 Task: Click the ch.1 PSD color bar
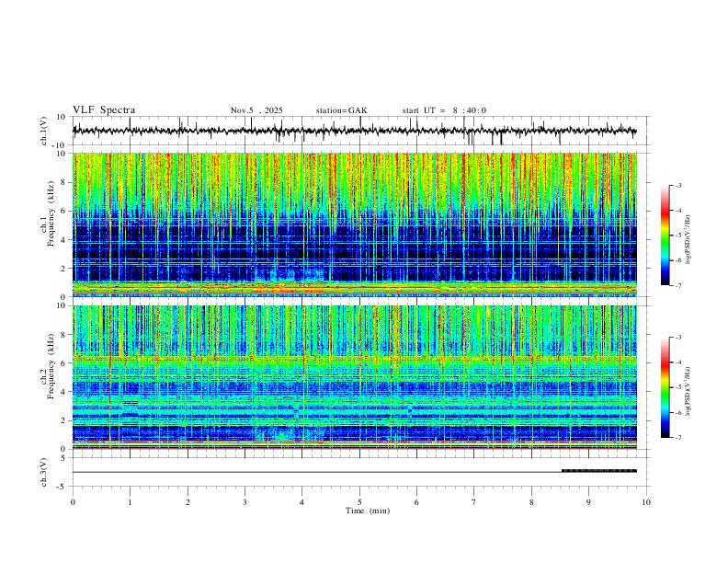665,236
